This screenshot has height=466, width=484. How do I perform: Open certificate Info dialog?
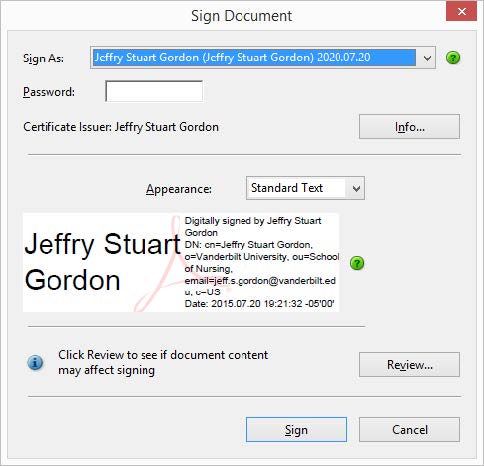click(409, 127)
